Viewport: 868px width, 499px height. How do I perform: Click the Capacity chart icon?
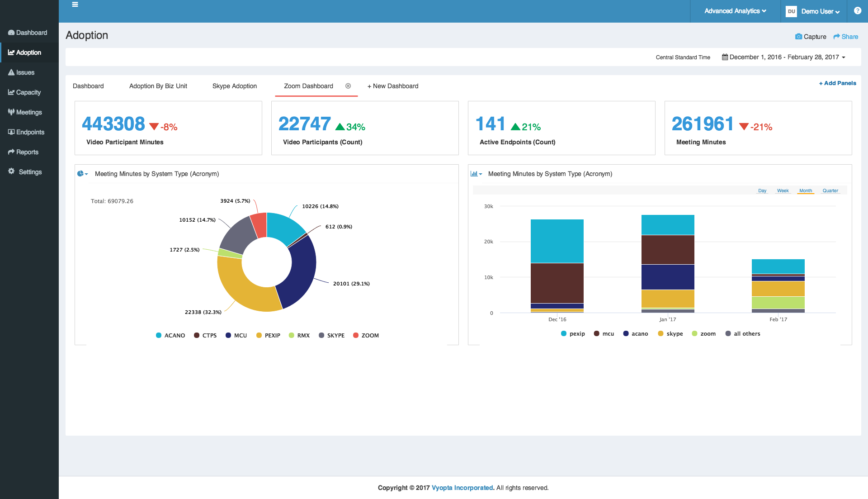point(11,92)
